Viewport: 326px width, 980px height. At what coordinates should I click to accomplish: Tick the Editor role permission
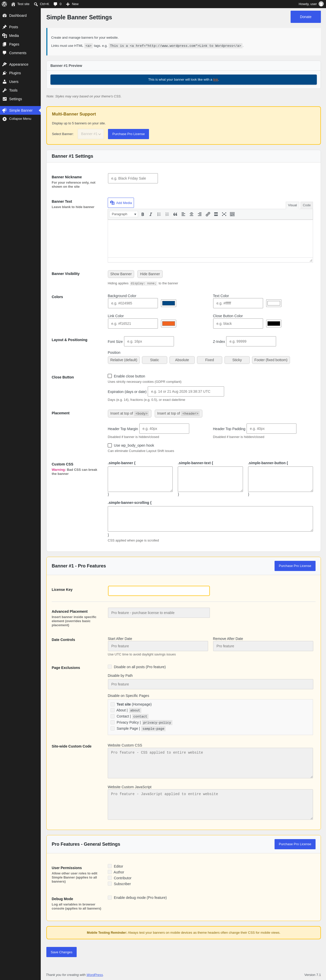[110, 866]
